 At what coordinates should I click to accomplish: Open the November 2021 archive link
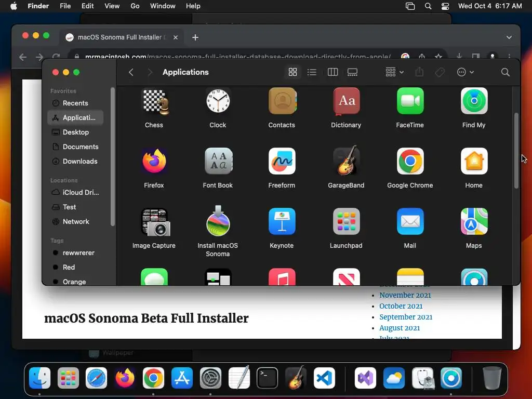(405, 295)
